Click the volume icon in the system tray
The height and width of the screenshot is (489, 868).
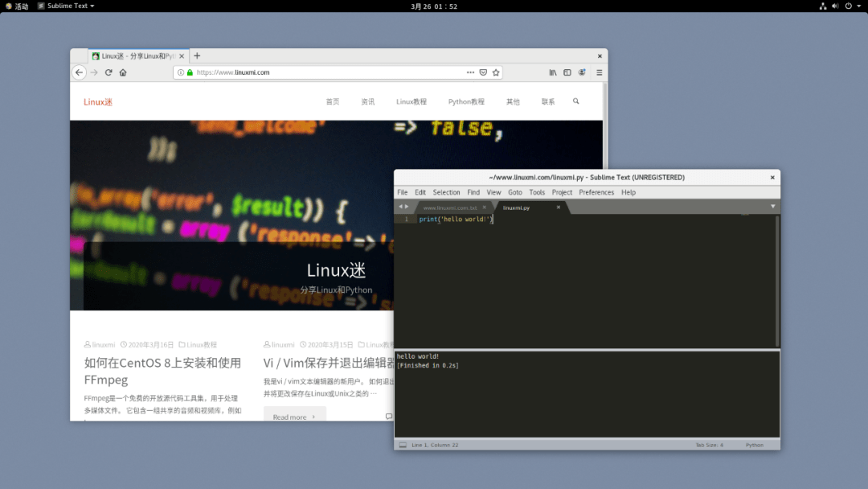836,6
